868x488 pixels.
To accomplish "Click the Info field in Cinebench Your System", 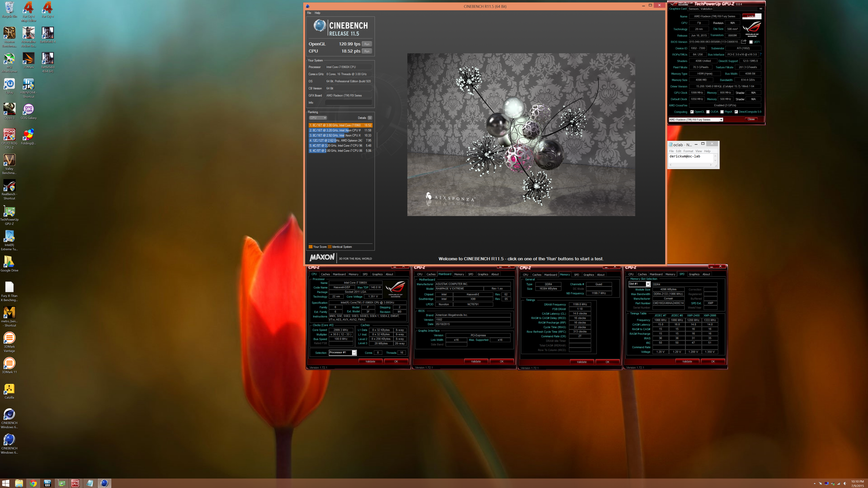I will coord(348,102).
